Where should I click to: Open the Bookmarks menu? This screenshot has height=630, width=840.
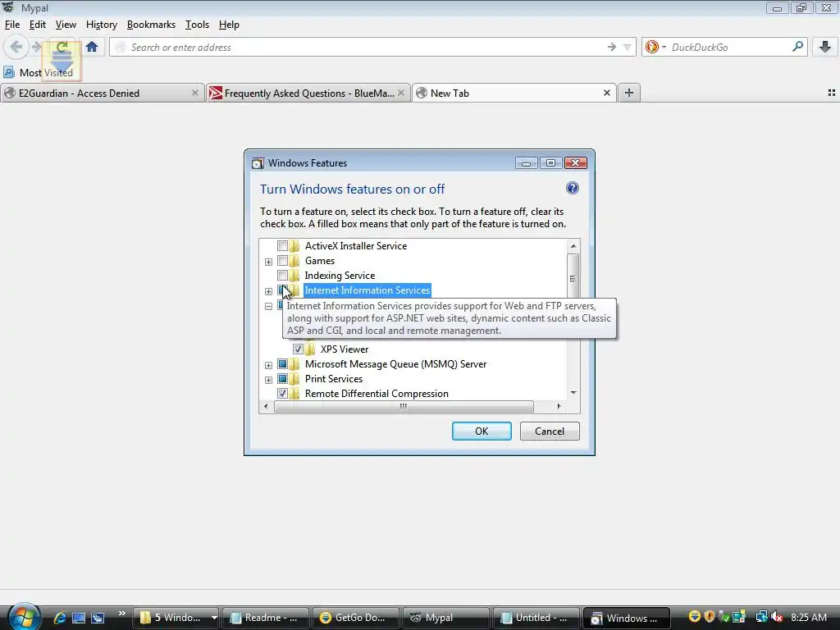point(151,25)
